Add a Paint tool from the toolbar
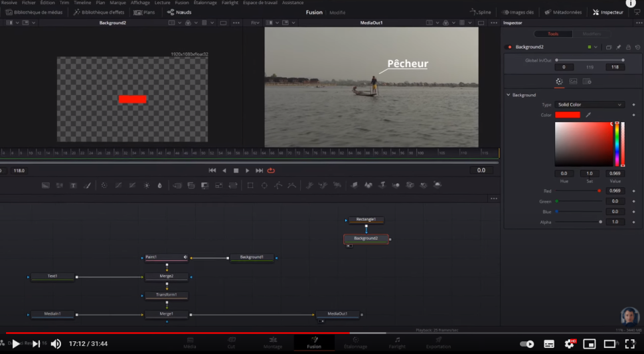Screen dimensions: 644x354 88,185
